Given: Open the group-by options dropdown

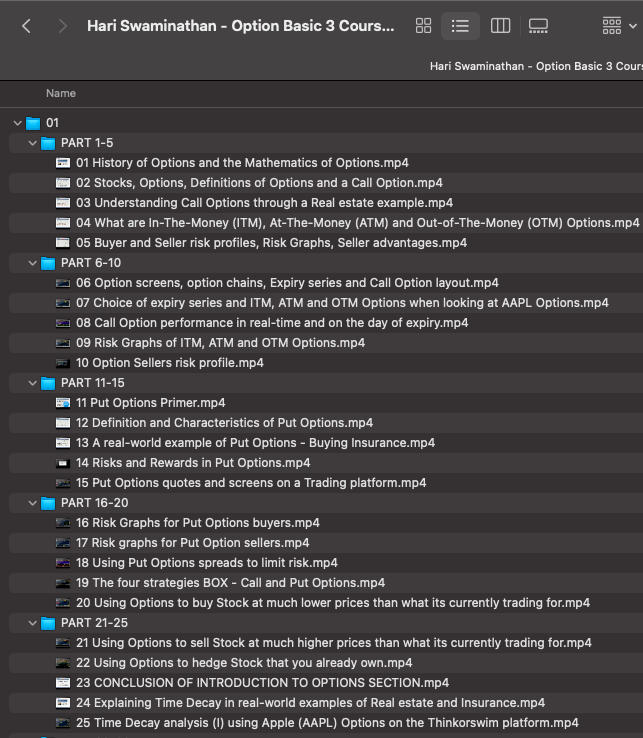Looking at the screenshot, I should [x=617, y=26].
